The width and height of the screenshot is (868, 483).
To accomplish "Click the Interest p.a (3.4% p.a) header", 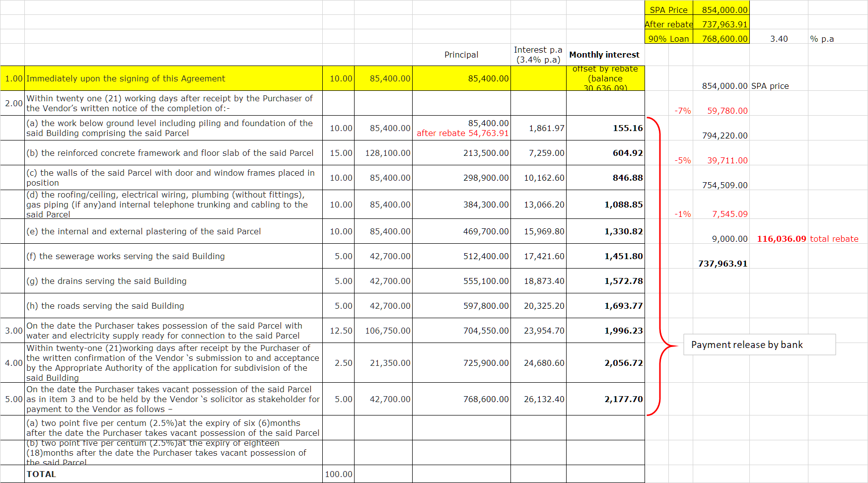I will [x=538, y=55].
